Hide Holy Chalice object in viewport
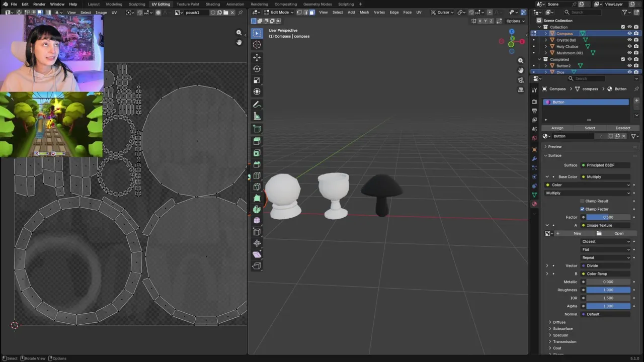Image resolution: width=644 pixels, height=362 pixels. (x=629, y=46)
